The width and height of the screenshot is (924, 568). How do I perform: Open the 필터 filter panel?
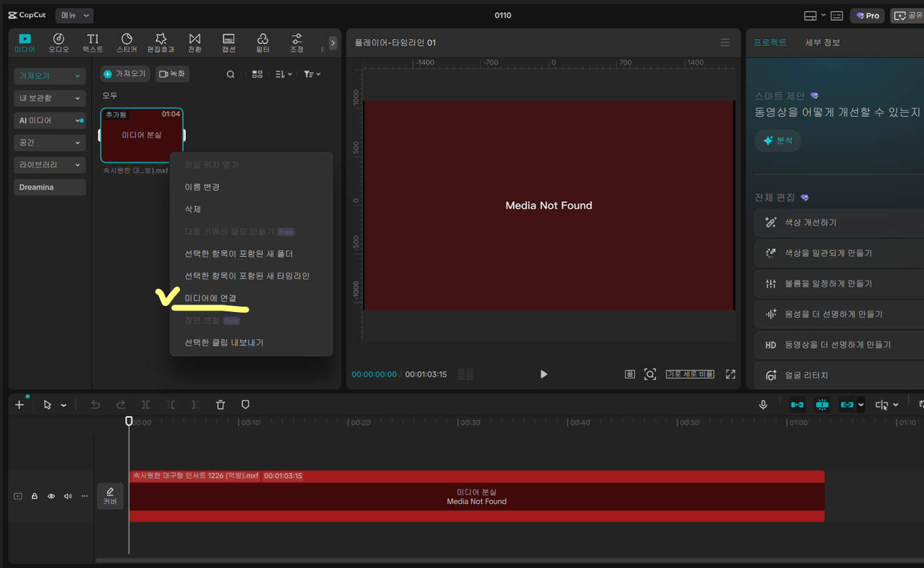click(x=262, y=43)
